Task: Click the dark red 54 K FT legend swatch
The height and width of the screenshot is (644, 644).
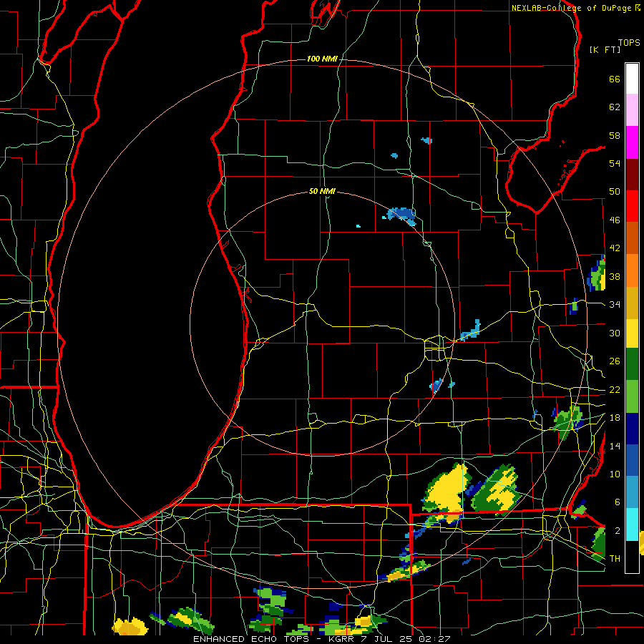Action: (632, 175)
